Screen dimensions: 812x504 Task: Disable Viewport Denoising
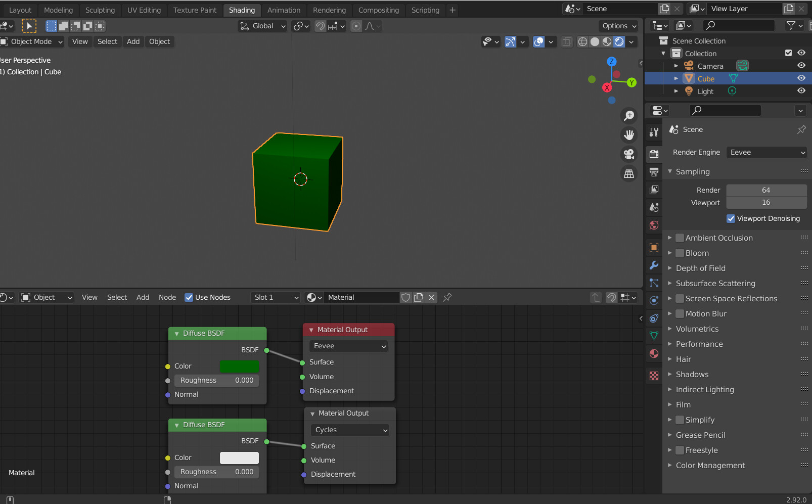click(731, 218)
